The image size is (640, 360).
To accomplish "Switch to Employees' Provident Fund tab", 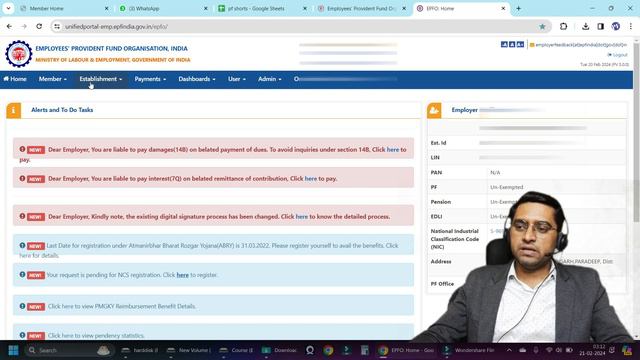I will point(362,8).
